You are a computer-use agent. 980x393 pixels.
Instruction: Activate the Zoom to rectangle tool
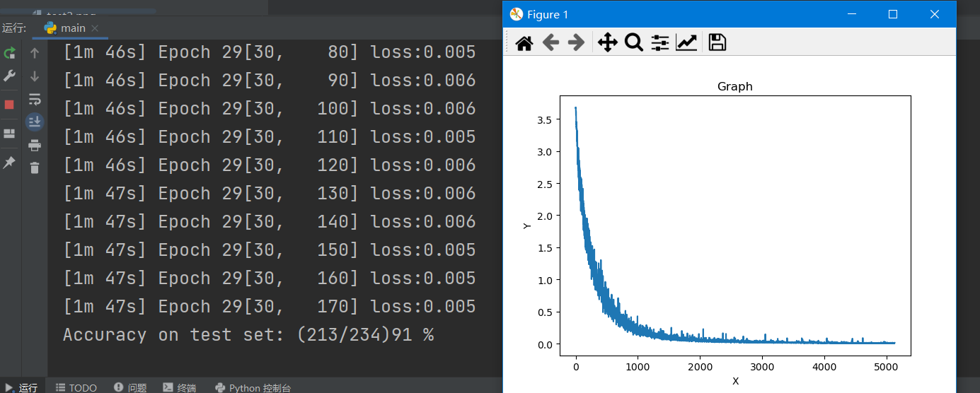(634, 43)
